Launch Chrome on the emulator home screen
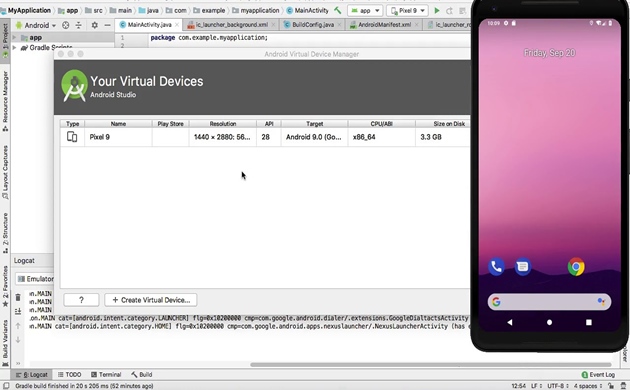Viewport: 630px width, 390px height. point(576,267)
